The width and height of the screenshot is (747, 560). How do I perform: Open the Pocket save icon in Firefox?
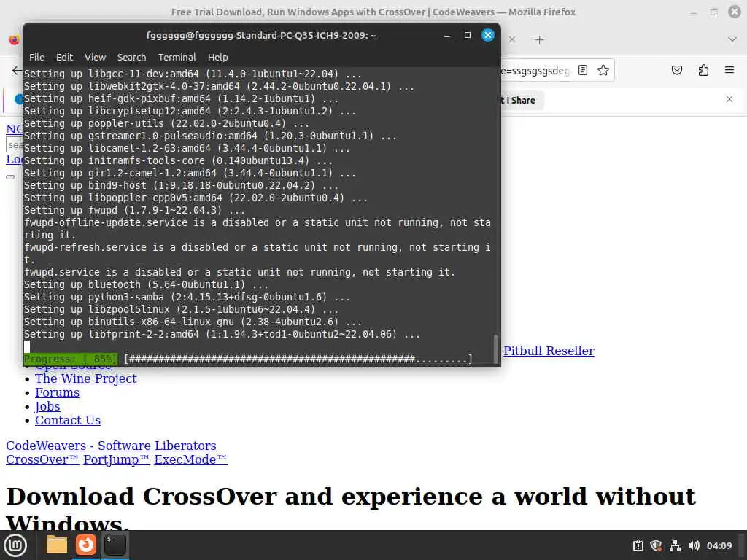click(x=676, y=70)
